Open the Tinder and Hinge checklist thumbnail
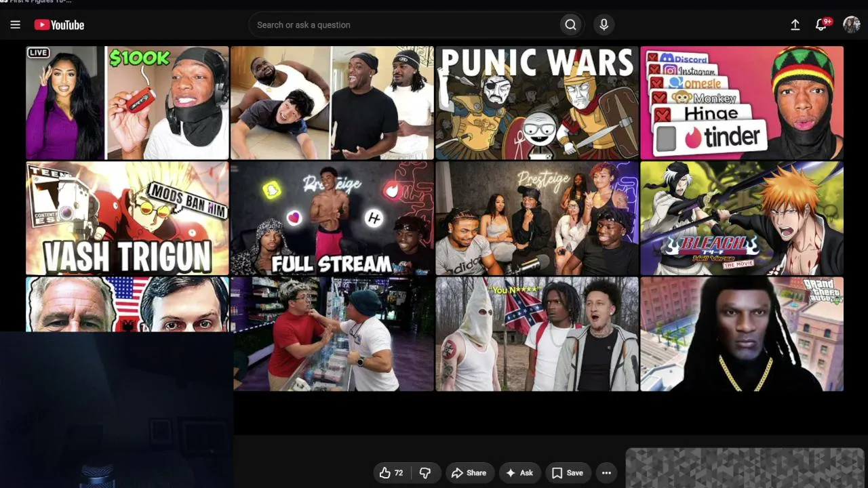Viewport: 868px width, 488px height. 742,103
